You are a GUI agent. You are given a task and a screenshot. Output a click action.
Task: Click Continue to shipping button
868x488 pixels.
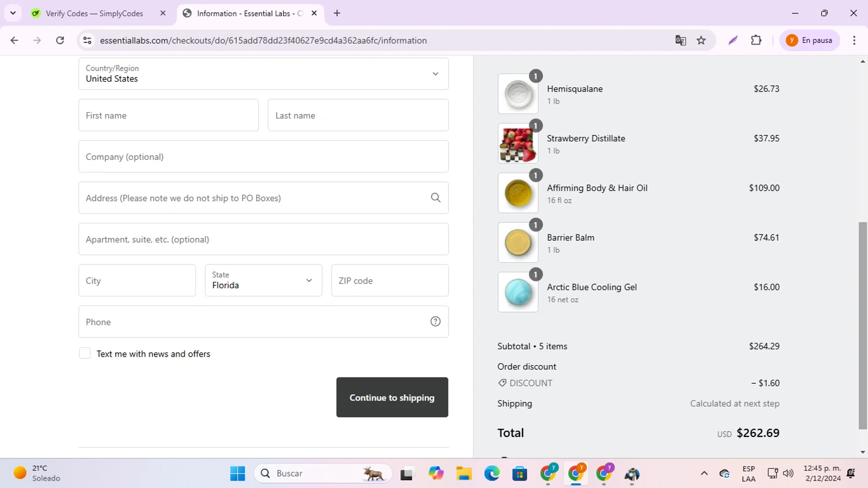392,398
